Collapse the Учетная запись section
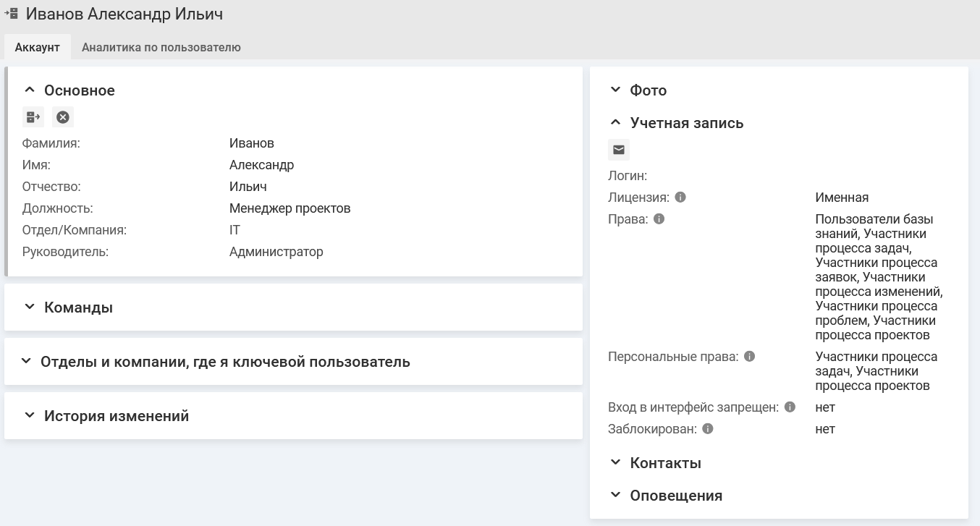The width and height of the screenshot is (980, 526). tap(615, 122)
